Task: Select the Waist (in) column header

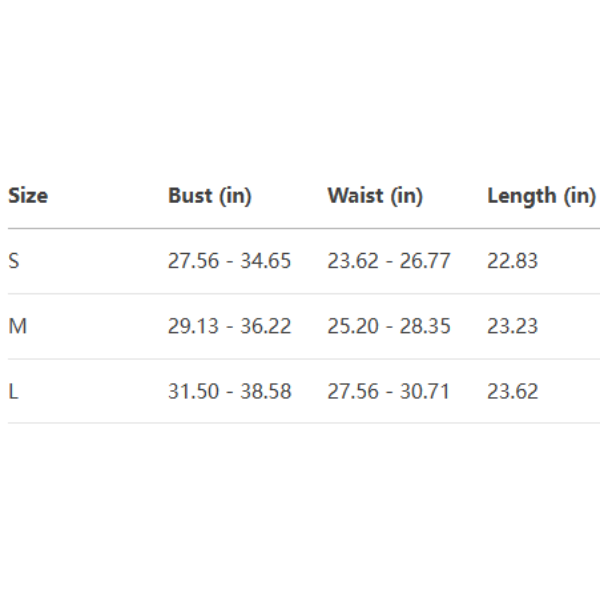Action: point(375,196)
